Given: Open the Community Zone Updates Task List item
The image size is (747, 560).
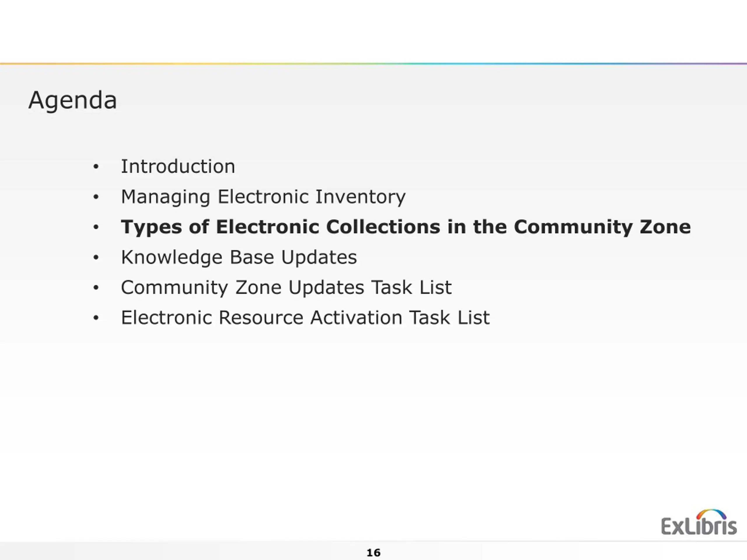Looking at the screenshot, I should [286, 288].
